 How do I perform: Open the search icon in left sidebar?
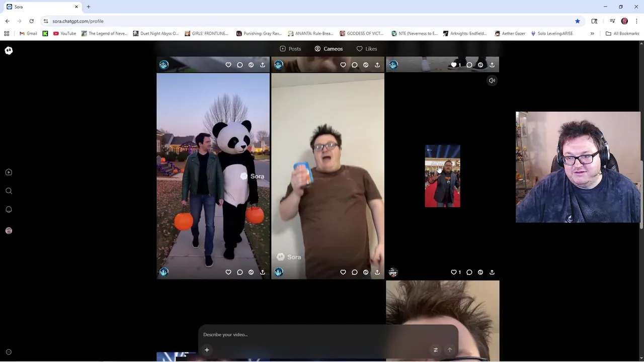click(9, 191)
